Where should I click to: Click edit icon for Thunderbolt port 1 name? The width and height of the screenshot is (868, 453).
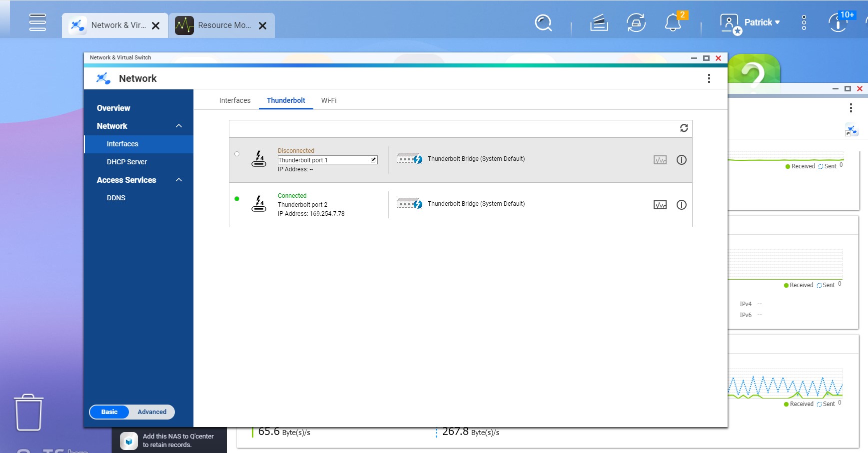pyautogui.click(x=373, y=160)
